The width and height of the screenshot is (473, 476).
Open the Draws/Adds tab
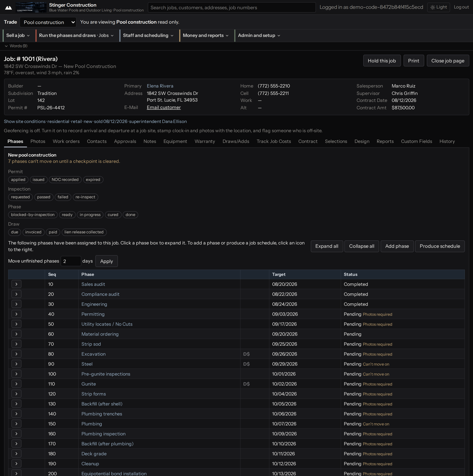click(x=236, y=141)
